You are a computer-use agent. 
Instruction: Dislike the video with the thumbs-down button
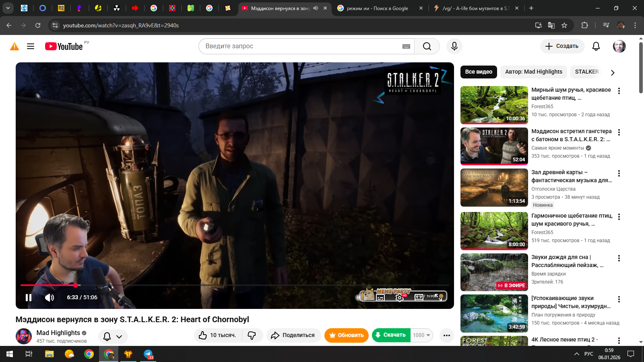click(x=252, y=335)
